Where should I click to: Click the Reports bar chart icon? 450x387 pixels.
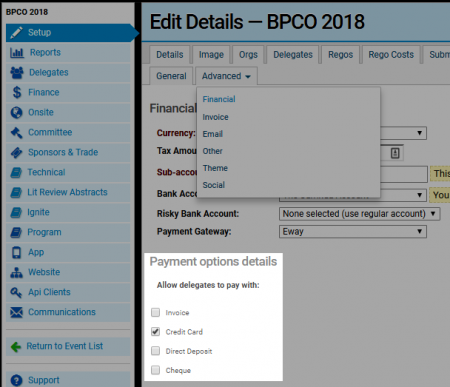pos(17,53)
